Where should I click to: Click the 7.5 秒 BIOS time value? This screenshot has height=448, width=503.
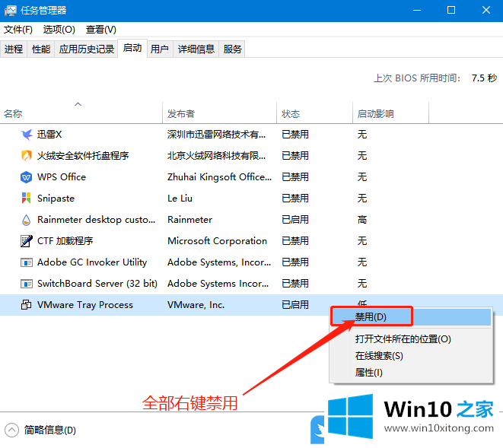point(484,78)
